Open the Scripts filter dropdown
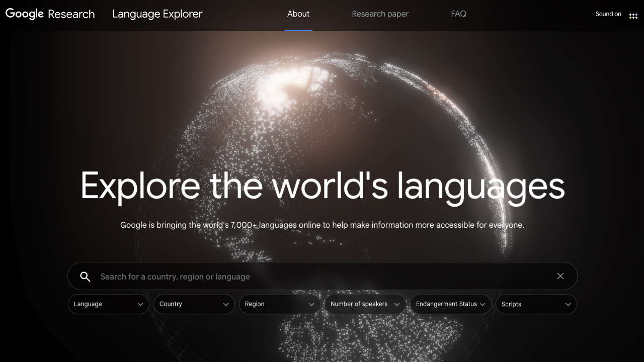The width and height of the screenshot is (644, 362). click(x=536, y=304)
